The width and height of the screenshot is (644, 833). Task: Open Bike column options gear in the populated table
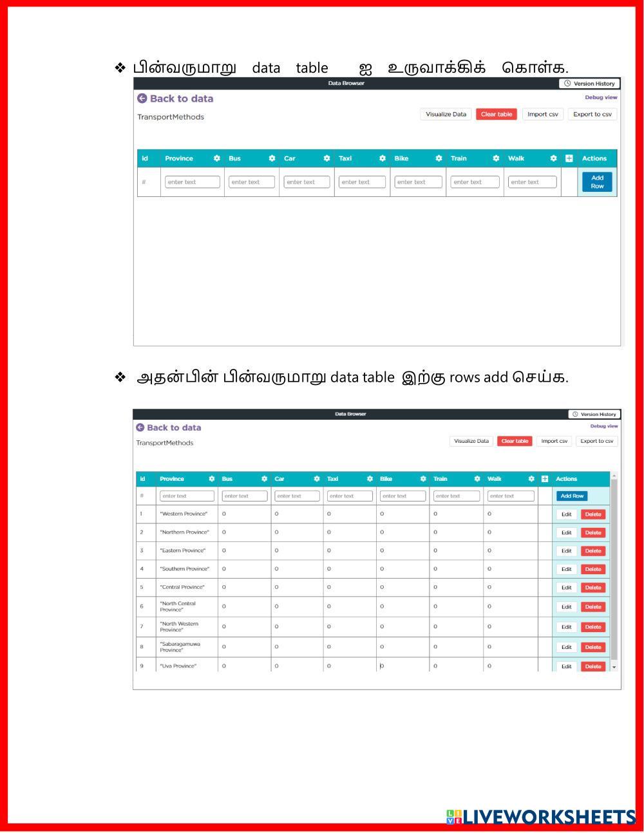[423, 479]
